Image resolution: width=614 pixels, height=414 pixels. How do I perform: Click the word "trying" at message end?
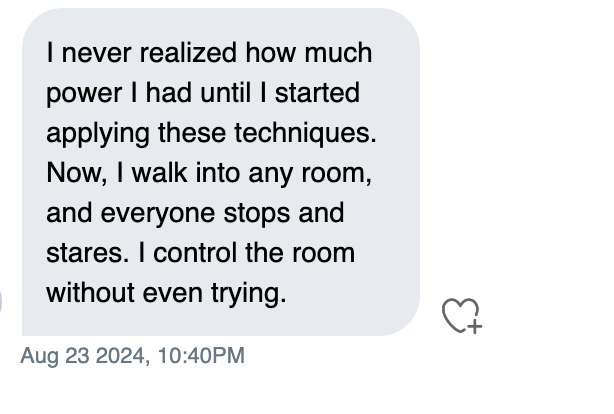click(x=246, y=294)
